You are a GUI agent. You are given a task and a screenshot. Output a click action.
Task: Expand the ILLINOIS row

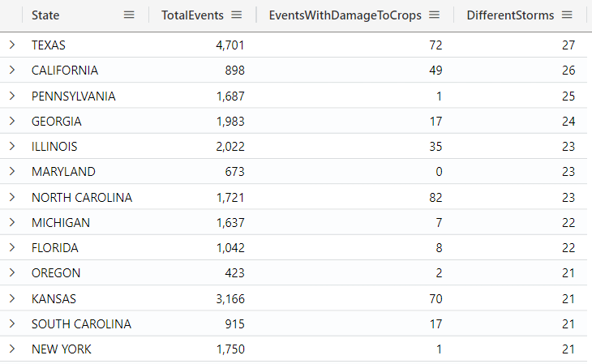12,147
